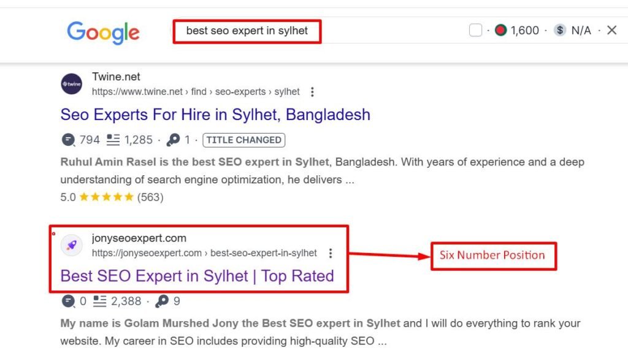Clear search with the X button
The height and width of the screenshot is (364, 628).
coord(611,31)
